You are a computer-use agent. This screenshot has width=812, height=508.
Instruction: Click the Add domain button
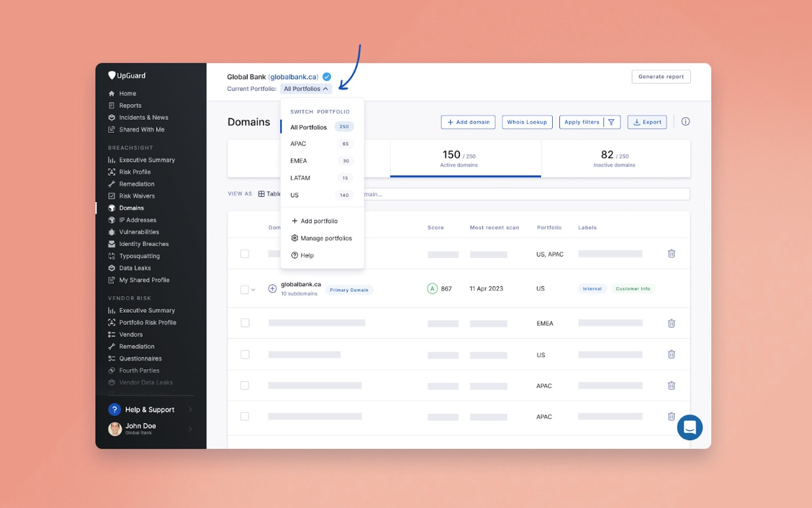pos(468,122)
